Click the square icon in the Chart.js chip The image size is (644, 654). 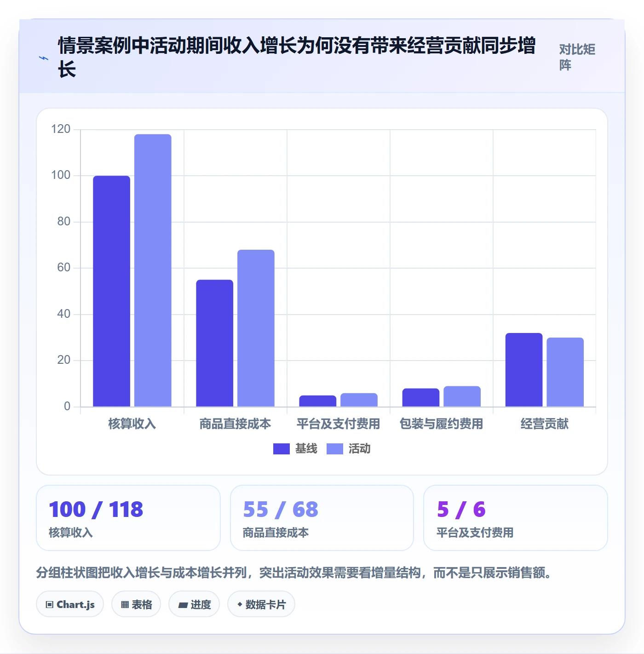click(50, 605)
